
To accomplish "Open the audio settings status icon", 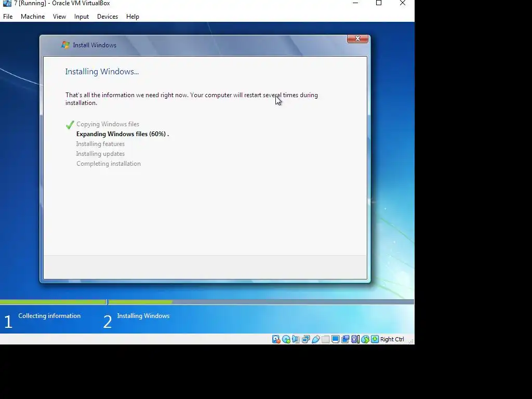I will click(x=296, y=339).
